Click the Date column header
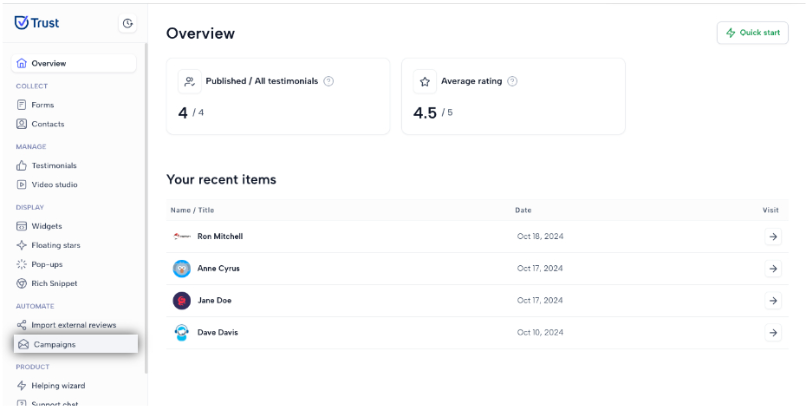The height and width of the screenshot is (407, 807). click(523, 210)
